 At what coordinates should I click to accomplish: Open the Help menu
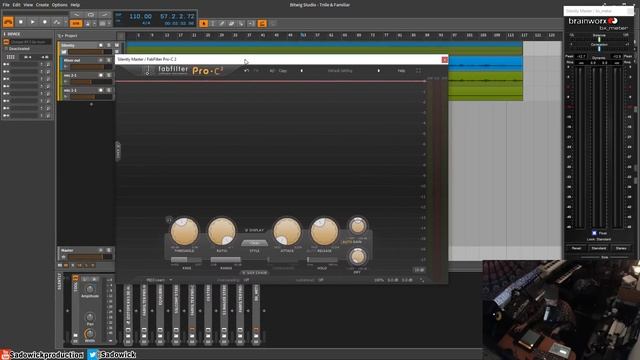[75, 5]
